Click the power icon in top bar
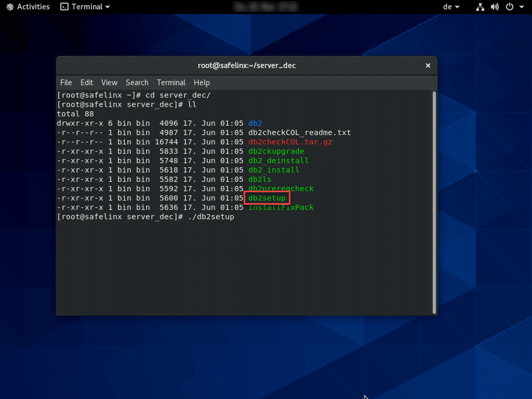 [x=510, y=7]
